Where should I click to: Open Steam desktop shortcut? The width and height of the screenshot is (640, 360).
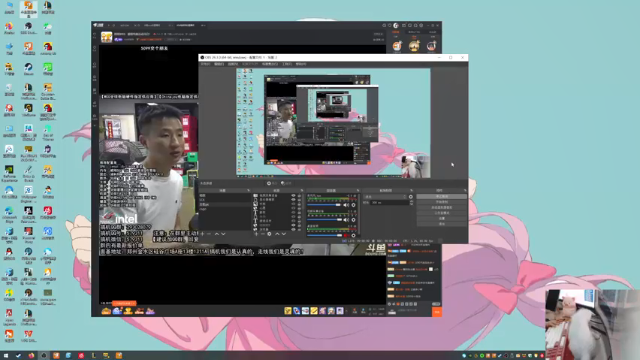(28, 69)
